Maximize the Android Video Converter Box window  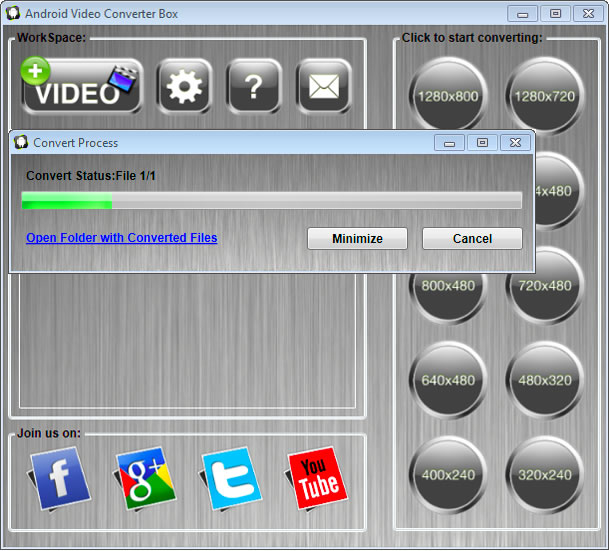point(556,14)
